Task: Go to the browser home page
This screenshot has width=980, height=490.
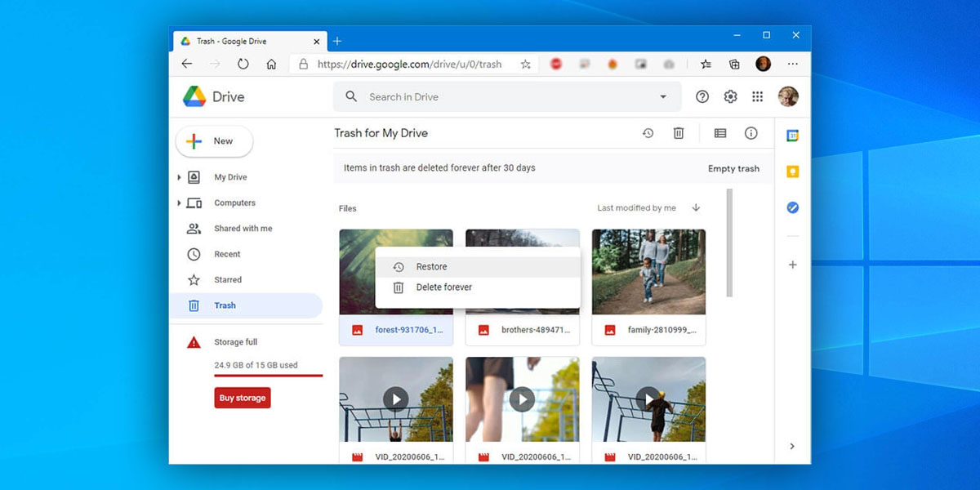Action: click(271, 64)
